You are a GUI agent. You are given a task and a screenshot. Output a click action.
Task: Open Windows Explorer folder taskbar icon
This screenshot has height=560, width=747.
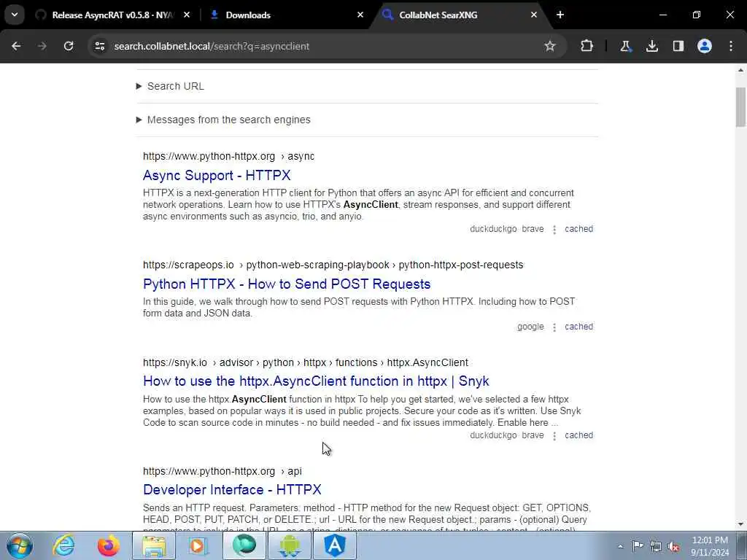(154, 545)
